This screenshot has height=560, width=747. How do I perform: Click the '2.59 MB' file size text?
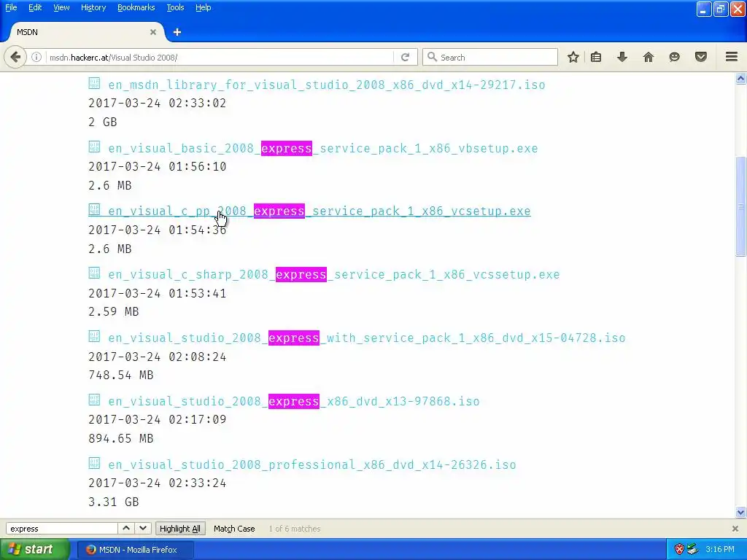[114, 312]
